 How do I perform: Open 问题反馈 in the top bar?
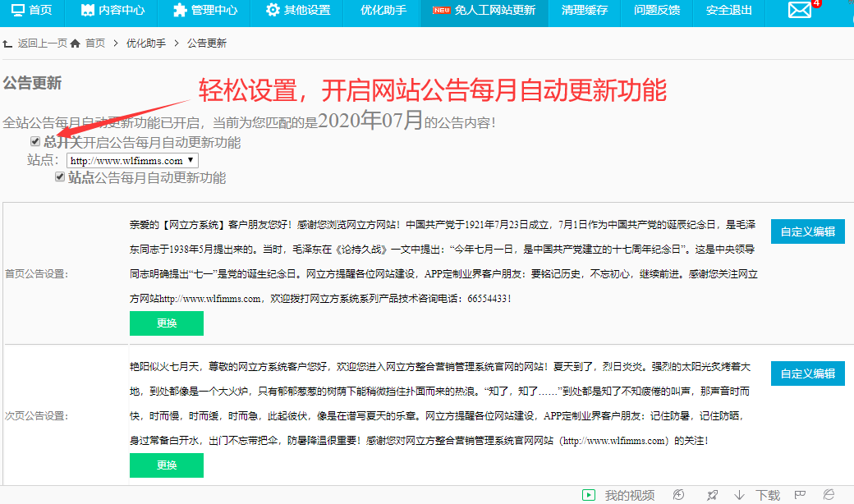(x=657, y=11)
